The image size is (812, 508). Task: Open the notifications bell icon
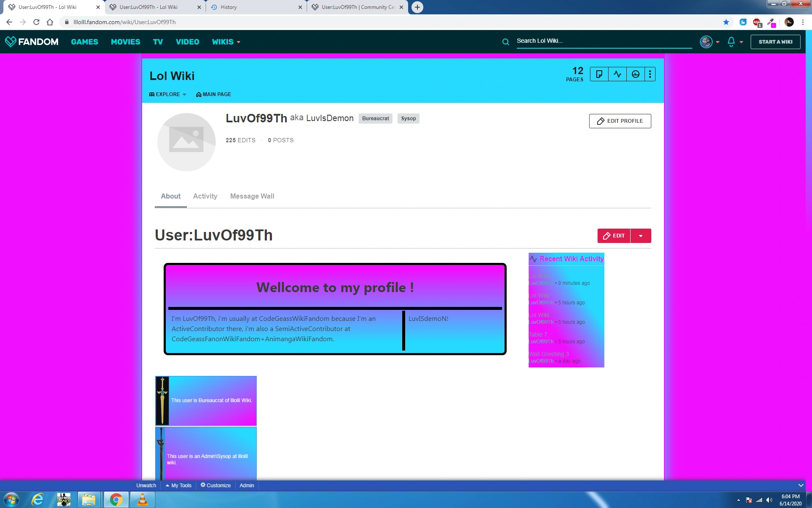coord(731,41)
